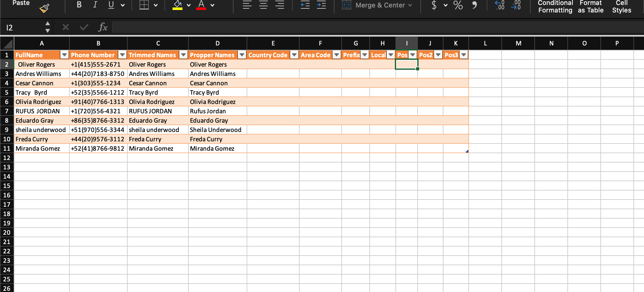Click the decrease indent icon
Screen dimensions: 644x292
305,5
